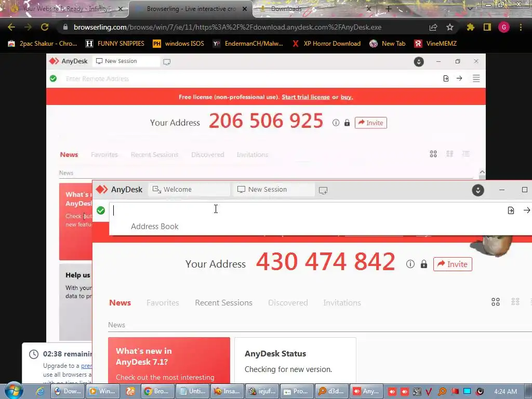Click Chrome back arrow button
This screenshot has height=399, width=532.
[11, 27]
